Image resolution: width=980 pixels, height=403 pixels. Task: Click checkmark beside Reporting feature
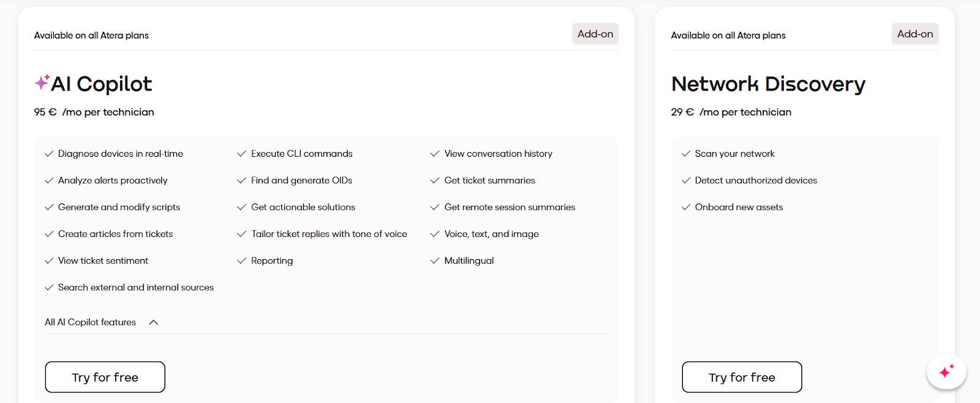pyautogui.click(x=241, y=261)
